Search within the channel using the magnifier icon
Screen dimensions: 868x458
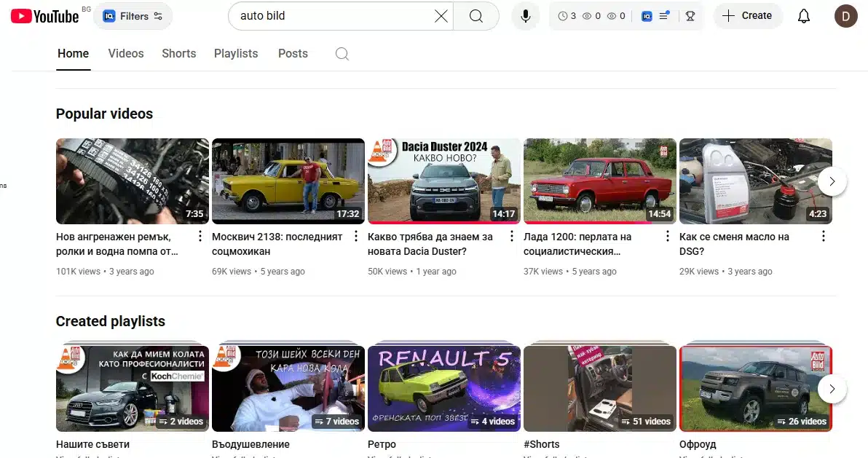click(x=342, y=54)
